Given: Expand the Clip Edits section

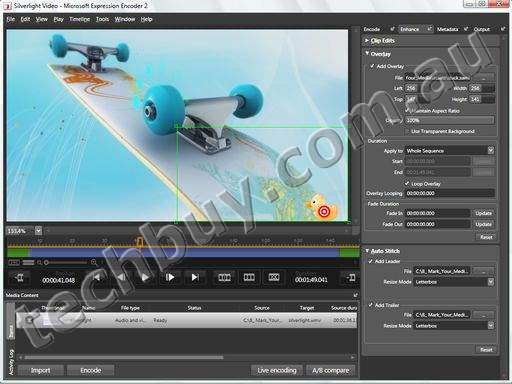Looking at the screenshot, I should [x=367, y=40].
